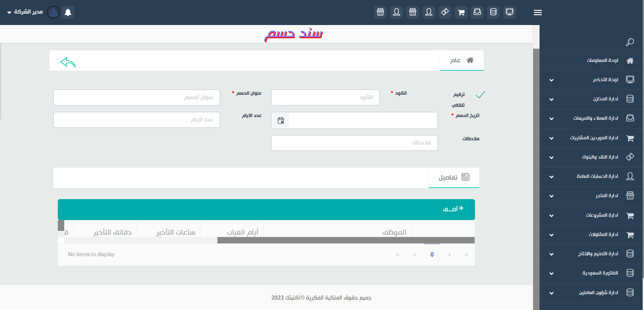Image resolution: width=644 pixels, height=310 pixels.
Task: Click the inbox tray icon in top toolbar
Action: click(x=477, y=12)
